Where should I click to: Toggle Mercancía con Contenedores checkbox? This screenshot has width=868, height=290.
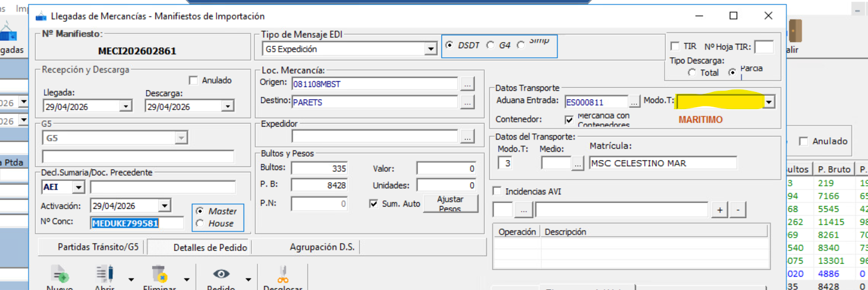569,119
